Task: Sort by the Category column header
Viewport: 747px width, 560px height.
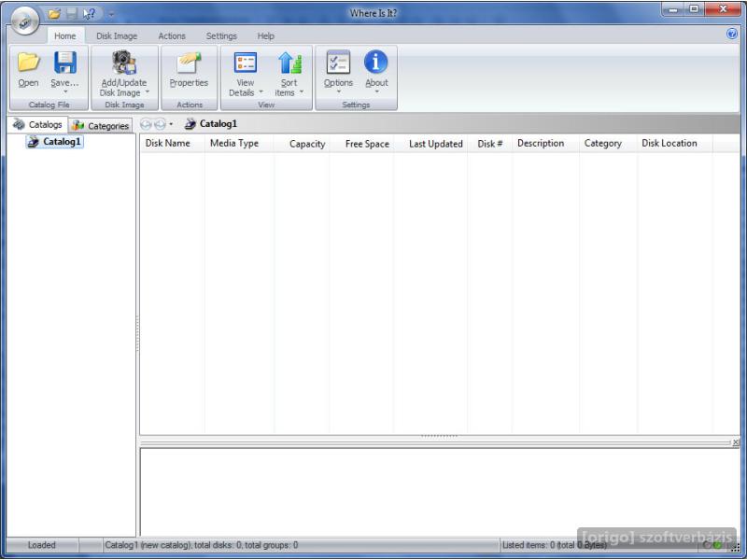Action: pos(609,144)
